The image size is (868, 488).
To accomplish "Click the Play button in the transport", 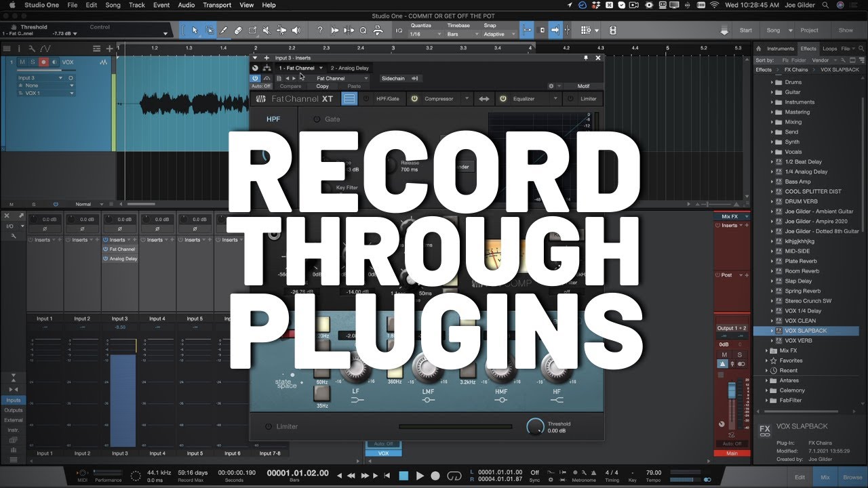I will click(x=419, y=476).
